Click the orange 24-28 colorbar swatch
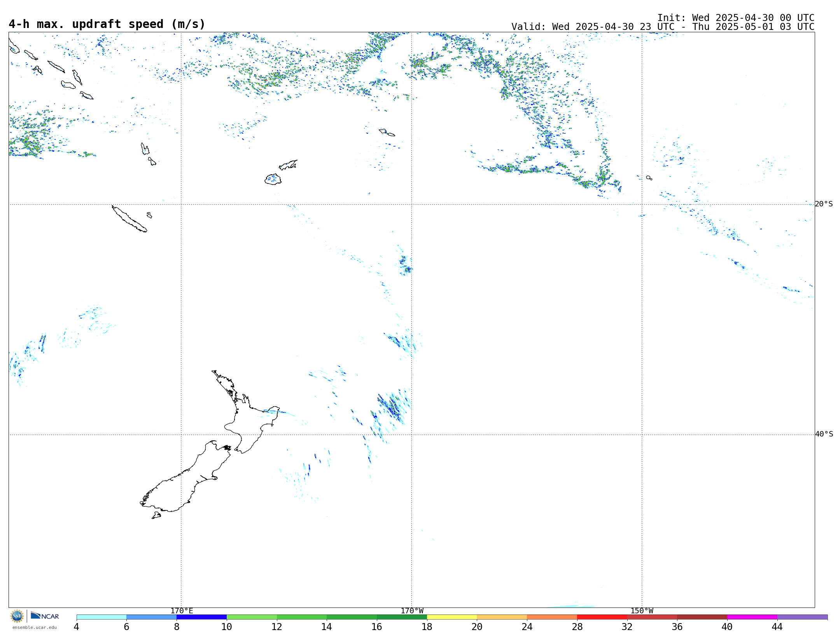The width and height of the screenshot is (840, 632). (x=552, y=617)
